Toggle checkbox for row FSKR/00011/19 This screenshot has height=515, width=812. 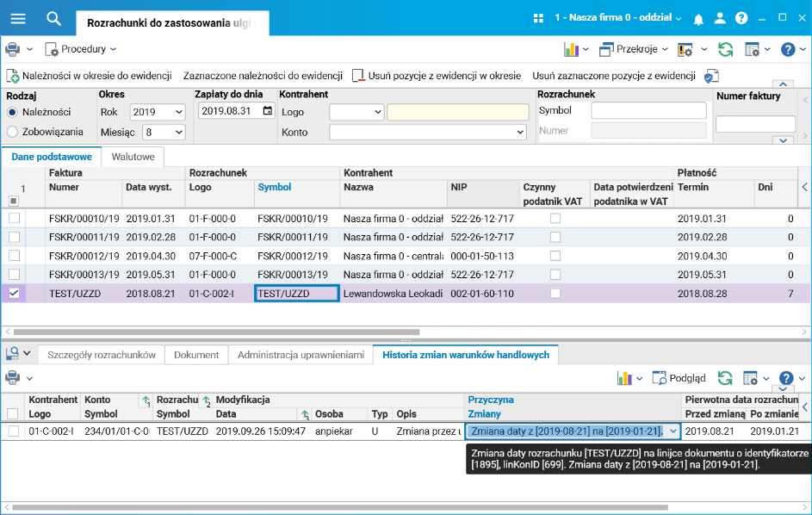pos(14,237)
